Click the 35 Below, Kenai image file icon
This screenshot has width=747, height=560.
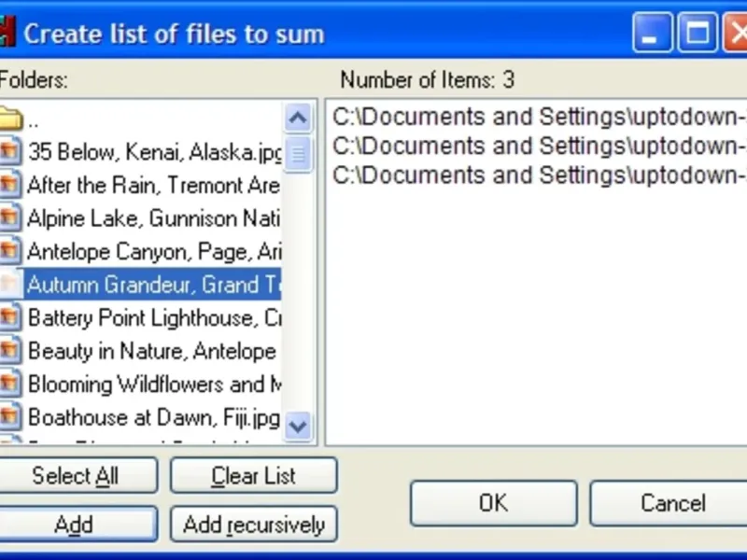pos(9,151)
